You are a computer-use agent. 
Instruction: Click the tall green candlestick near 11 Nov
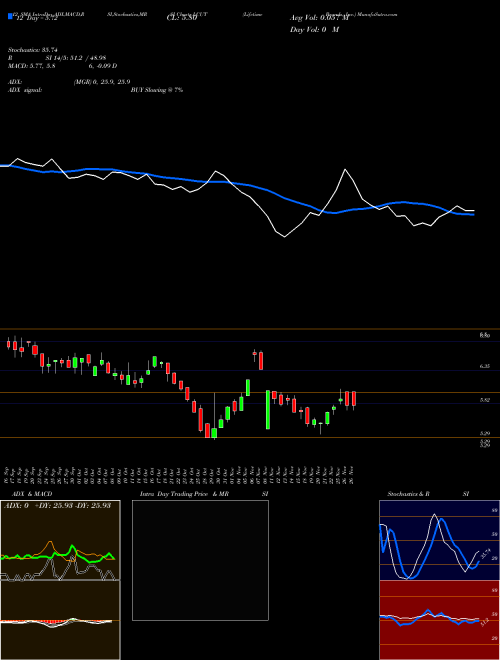pos(268,410)
